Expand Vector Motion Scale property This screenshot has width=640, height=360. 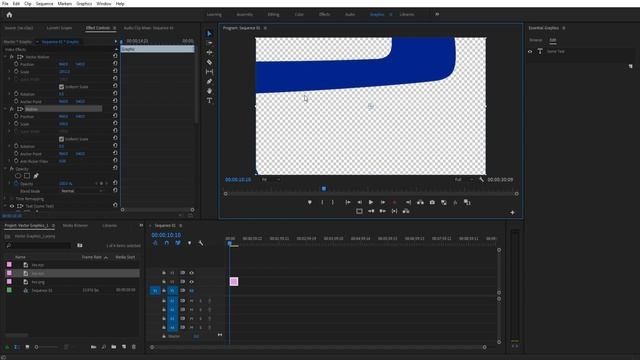[x=10, y=71]
